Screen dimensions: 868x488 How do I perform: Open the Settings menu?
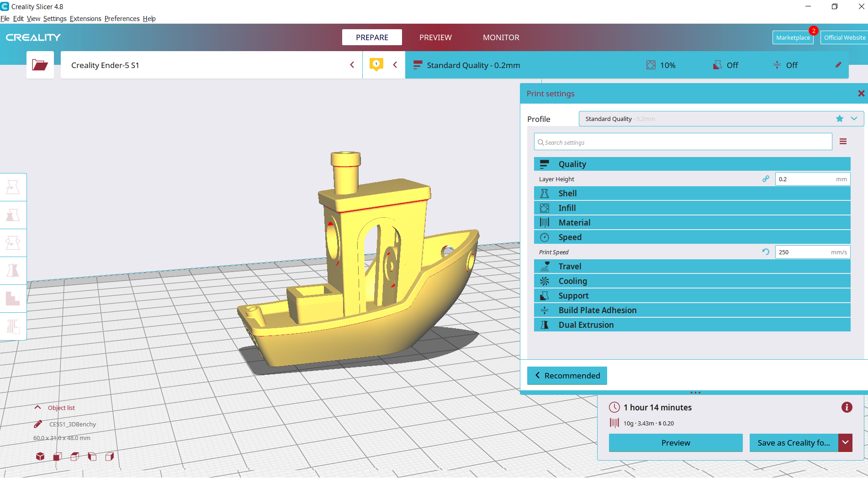point(55,19)
